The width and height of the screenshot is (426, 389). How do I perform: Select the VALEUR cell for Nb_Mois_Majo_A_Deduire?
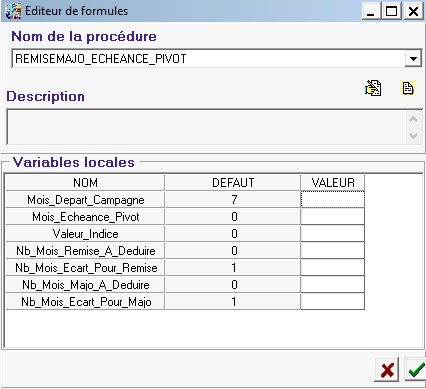(332, 285)
